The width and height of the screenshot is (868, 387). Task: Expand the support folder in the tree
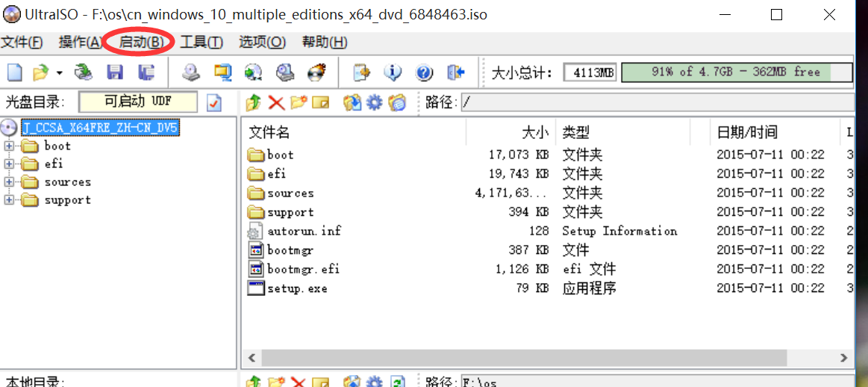pos(9,200)
